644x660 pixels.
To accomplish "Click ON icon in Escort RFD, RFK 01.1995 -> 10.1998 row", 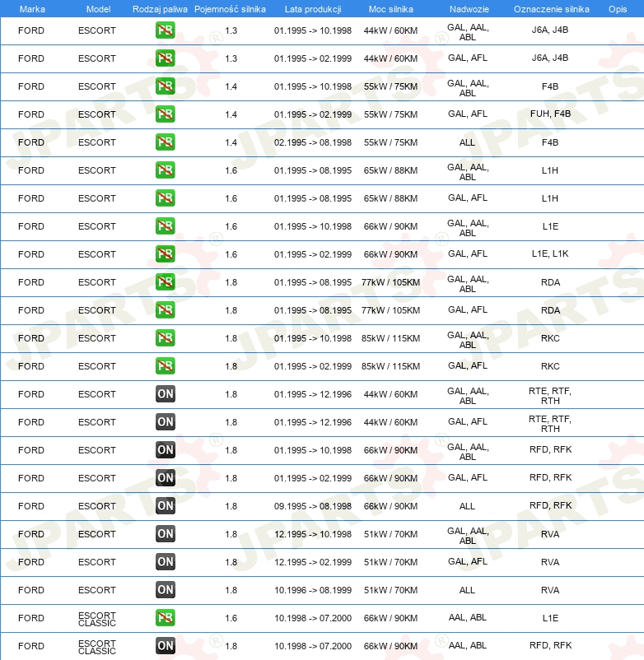I will [165, 450].
